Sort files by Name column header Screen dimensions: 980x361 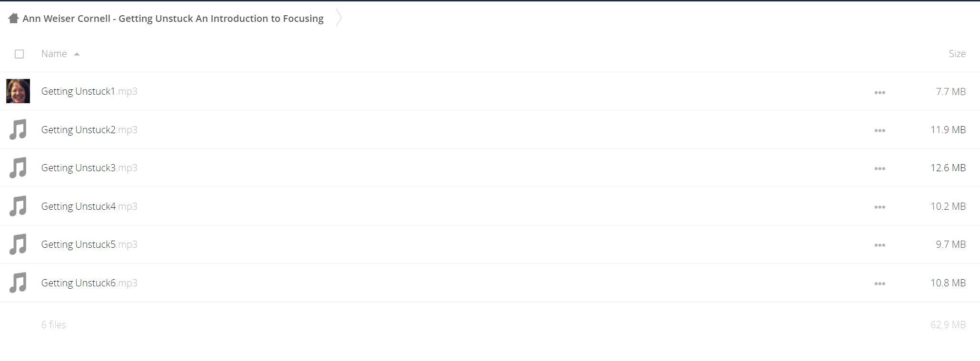[x=54, y=54]
